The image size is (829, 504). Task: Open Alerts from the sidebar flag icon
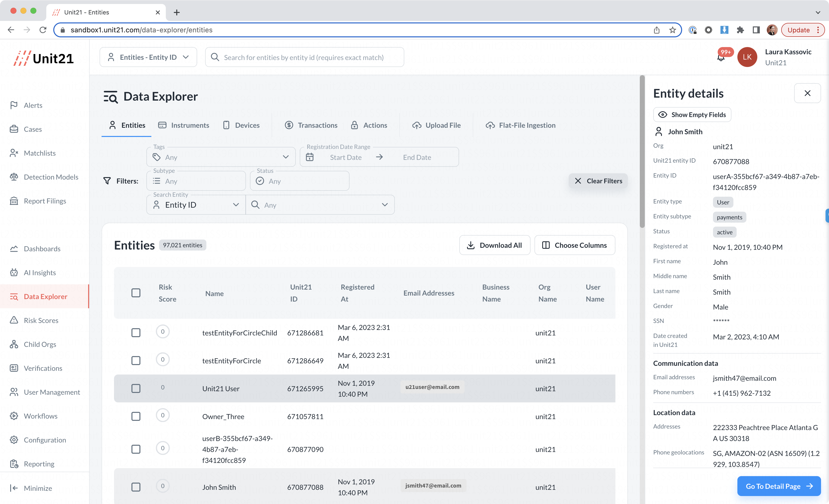[14, 105]
